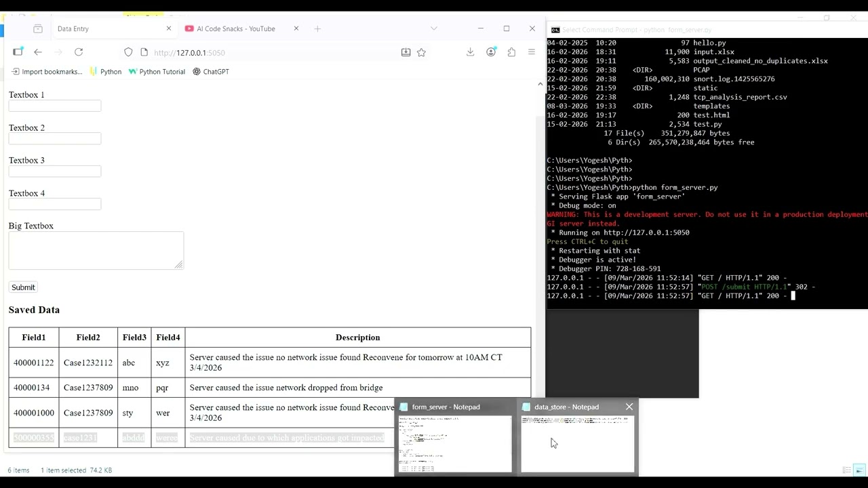
Task: Focus the Textbox 3 field
Action: [x=55, y=171]
